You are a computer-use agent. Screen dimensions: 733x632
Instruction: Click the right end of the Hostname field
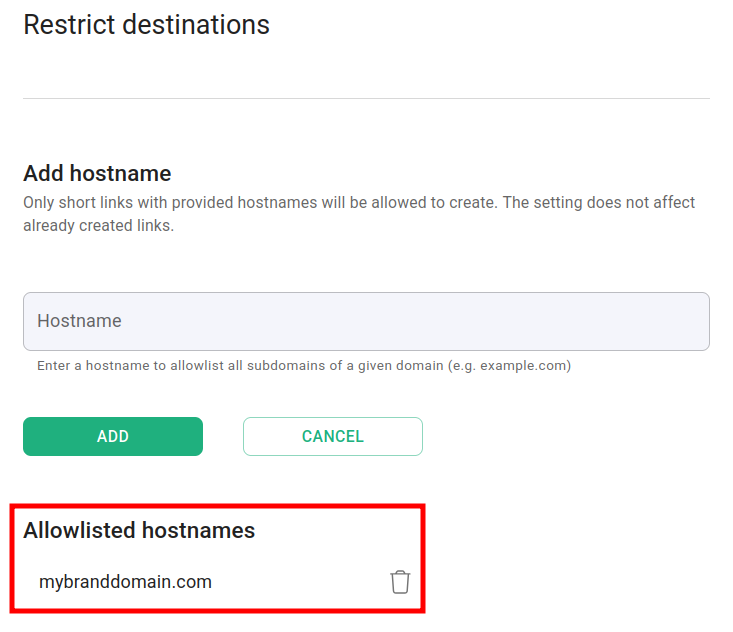(x=690, y=321)
